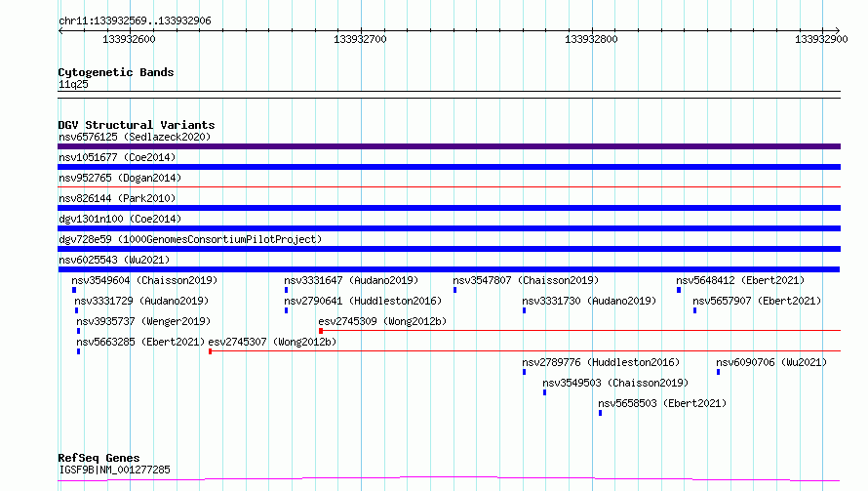Select nsv2790641 (Huddleston2016) label
The width and height of the screenshot is (868, 491).
click(363, 301)
